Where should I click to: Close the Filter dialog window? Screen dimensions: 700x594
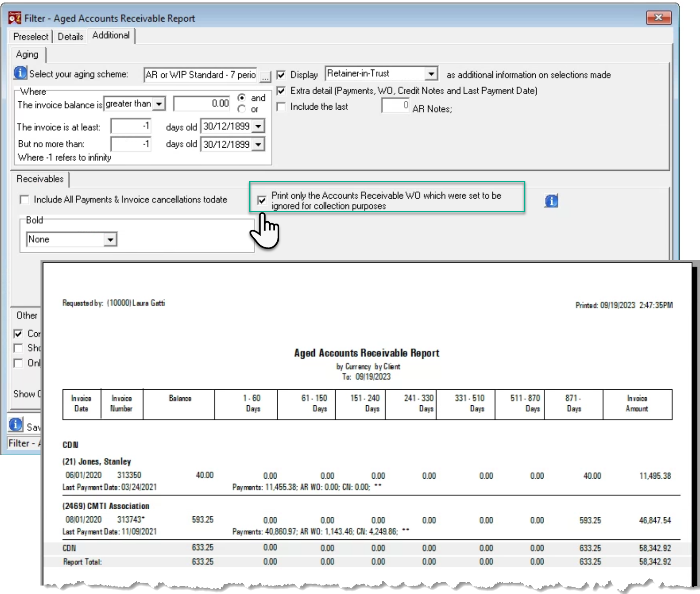pyautogui.click(x=659, y=17)
